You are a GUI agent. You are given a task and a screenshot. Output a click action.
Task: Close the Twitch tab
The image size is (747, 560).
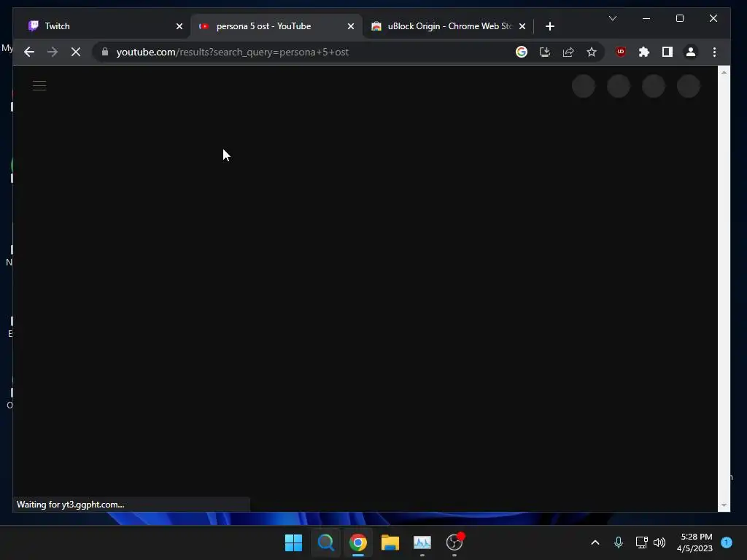(179, 26)
